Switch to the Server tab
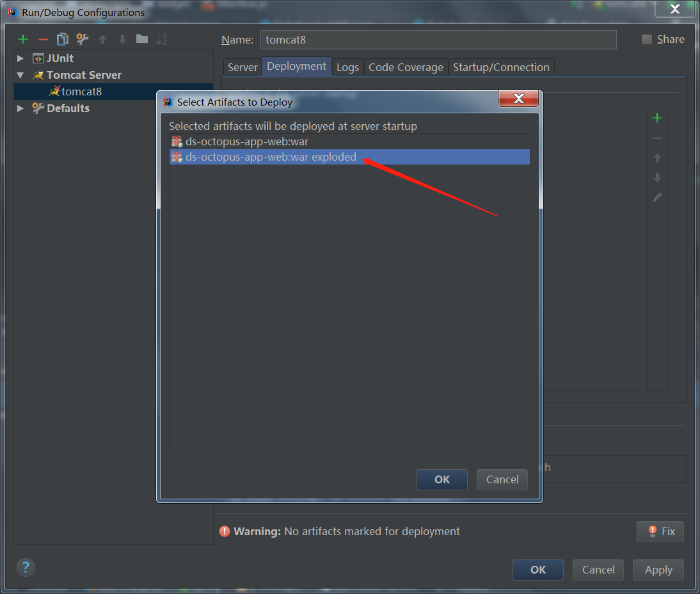 pos(243,67)
